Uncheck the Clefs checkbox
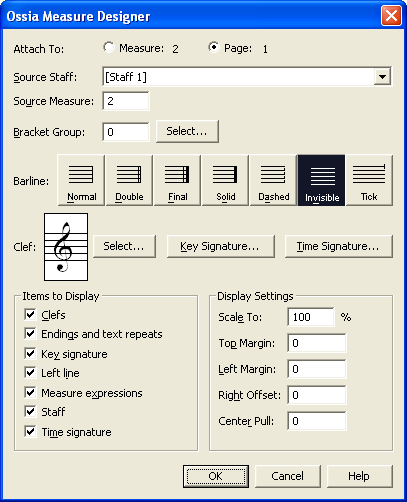 (30, 314)
